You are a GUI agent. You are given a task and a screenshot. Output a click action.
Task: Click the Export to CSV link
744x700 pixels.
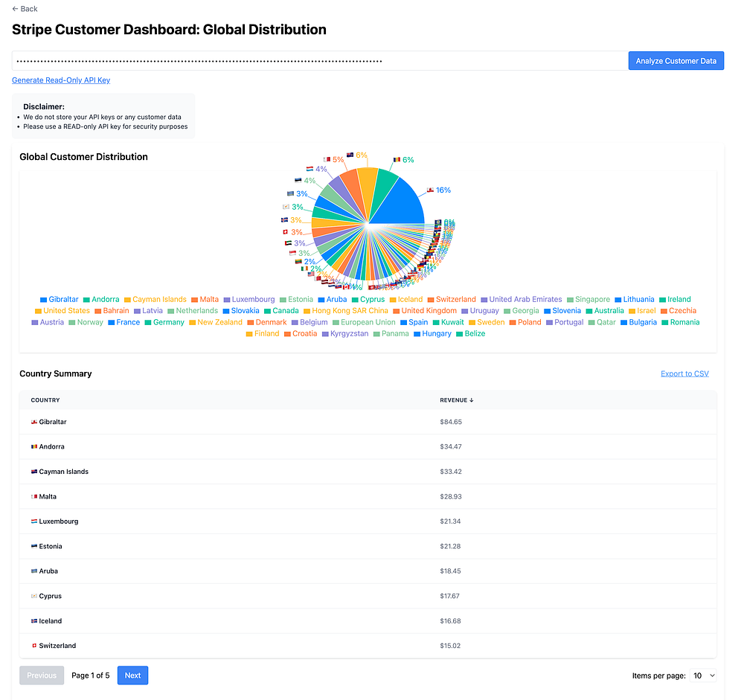pyautogui.click(x=684, y=373)
